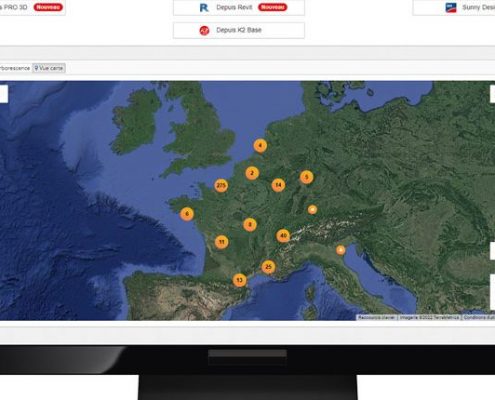Click the K2 Base red logo icon
The width and height of the screenshot is (495, 400).
204,30
